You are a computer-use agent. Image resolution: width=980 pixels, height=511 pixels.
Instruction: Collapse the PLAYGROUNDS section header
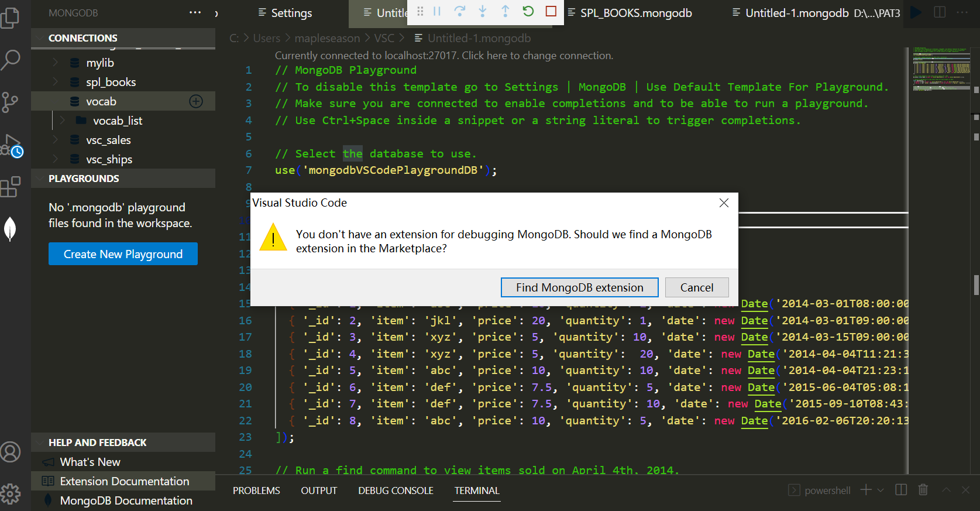point(84,179)
